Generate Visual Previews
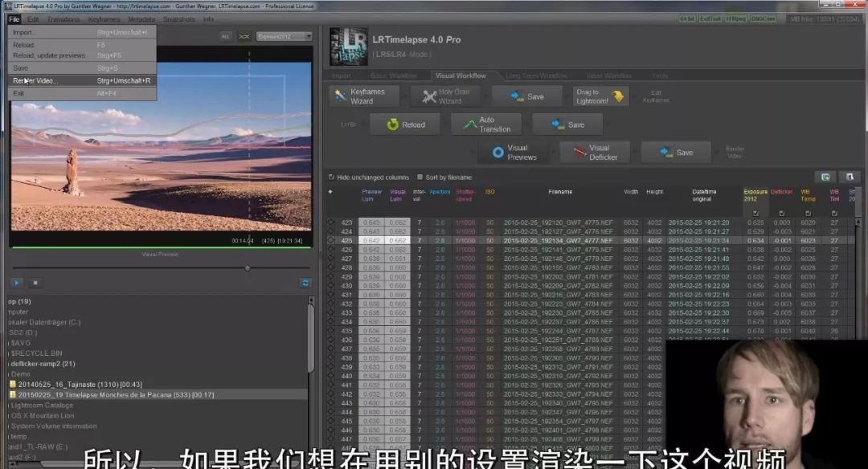 pos(513,152)
